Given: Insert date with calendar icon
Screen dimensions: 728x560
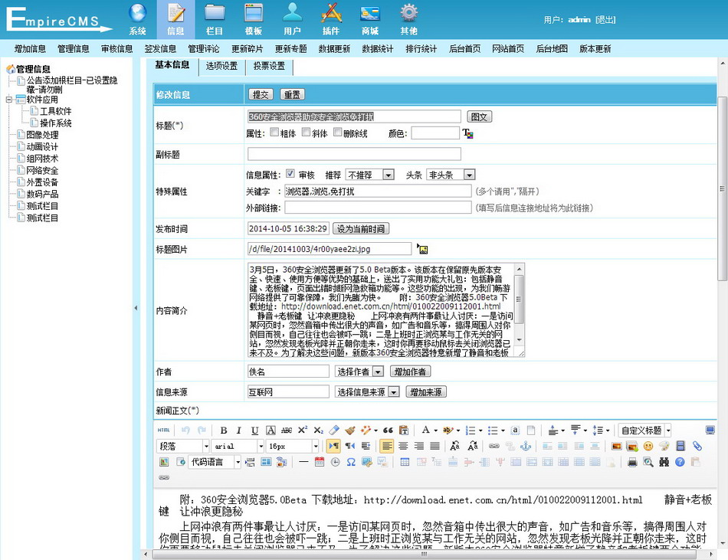Looking at the screenshot, I should [320, 462].
